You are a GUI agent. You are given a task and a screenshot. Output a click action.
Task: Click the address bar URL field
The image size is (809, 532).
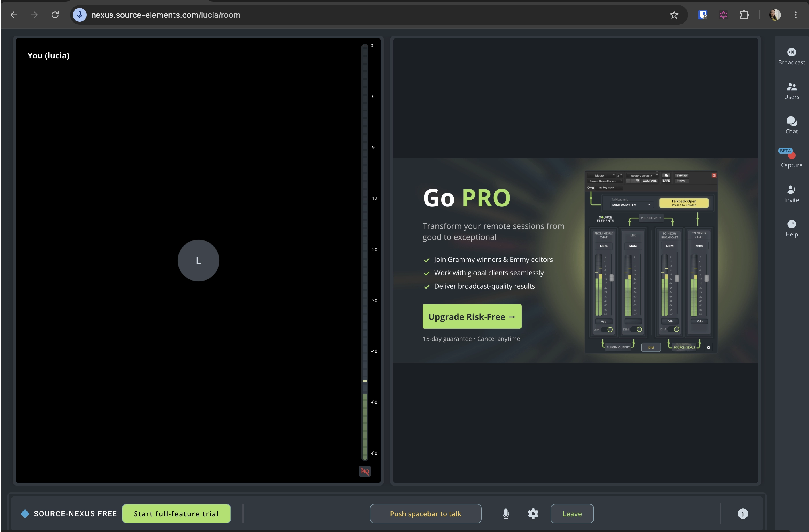coord(374,15)
